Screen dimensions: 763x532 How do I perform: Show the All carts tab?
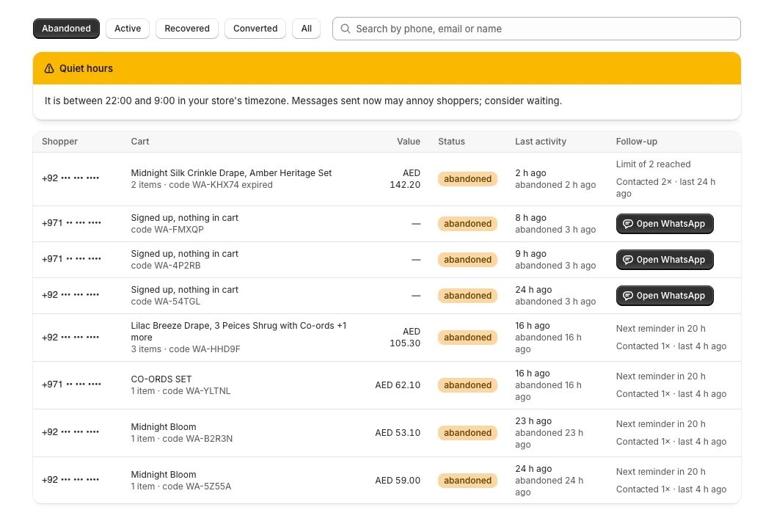coord(306,29)
